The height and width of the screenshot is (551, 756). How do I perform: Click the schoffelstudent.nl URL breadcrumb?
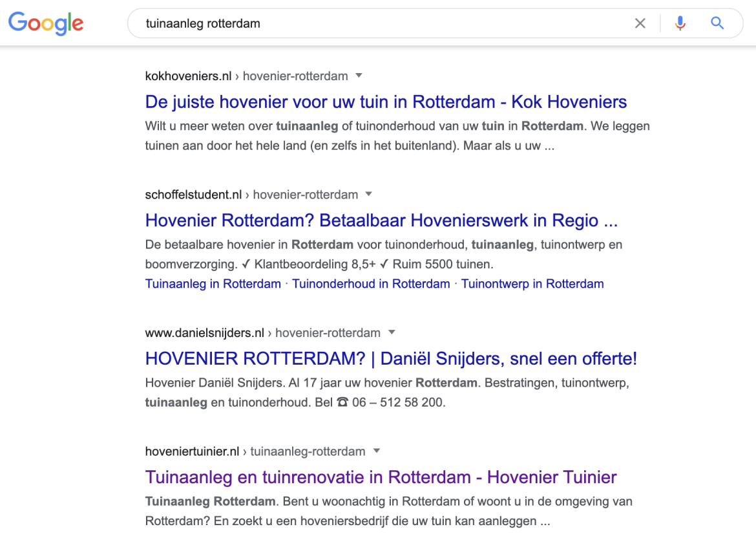(x=252, y=195)
